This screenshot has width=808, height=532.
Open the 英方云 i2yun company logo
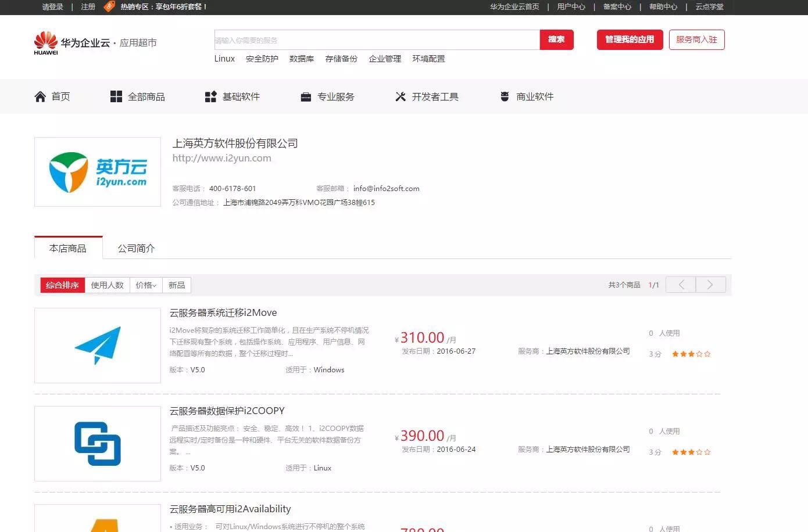tap(98, 172)
